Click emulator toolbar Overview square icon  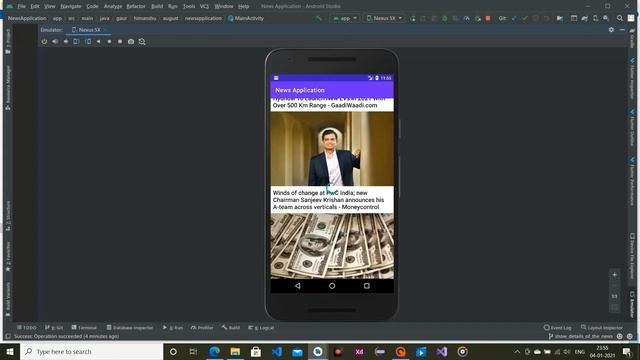pos(120,42)
